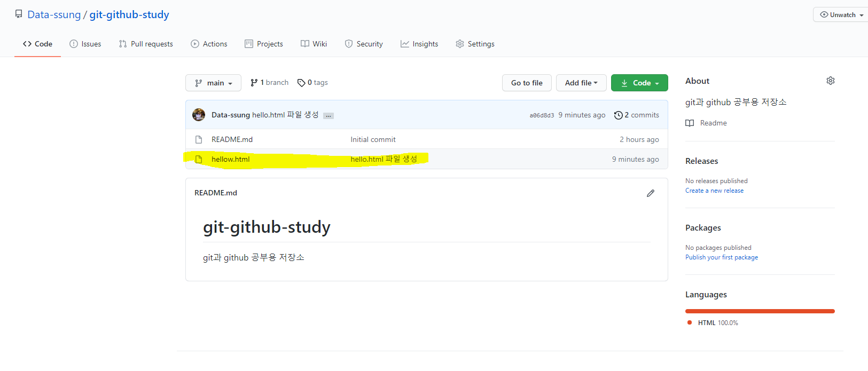Open the Packages heading link
Viewport: 868px width, 371px height.
point(703,227)
